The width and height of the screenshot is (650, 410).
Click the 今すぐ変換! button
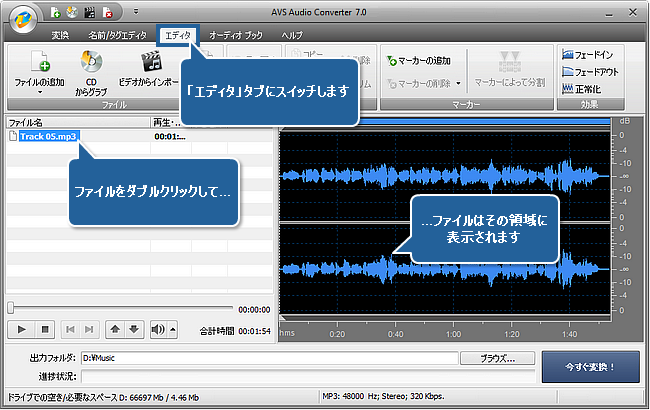(590, 367)
